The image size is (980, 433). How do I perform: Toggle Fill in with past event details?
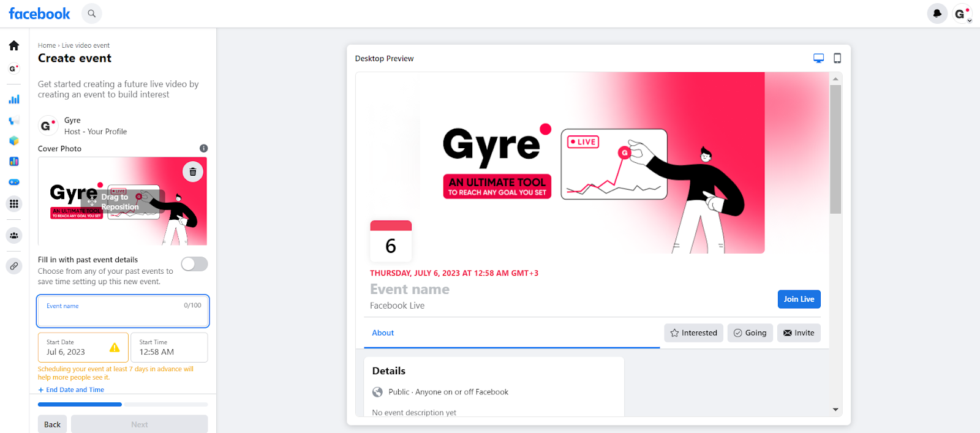click(x=195, y=264)
